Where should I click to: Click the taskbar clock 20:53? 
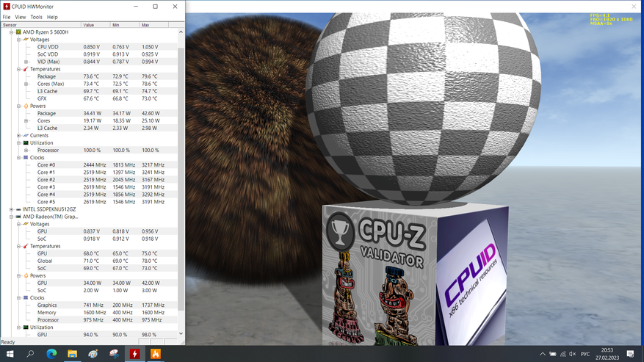(x=607, y=350)
